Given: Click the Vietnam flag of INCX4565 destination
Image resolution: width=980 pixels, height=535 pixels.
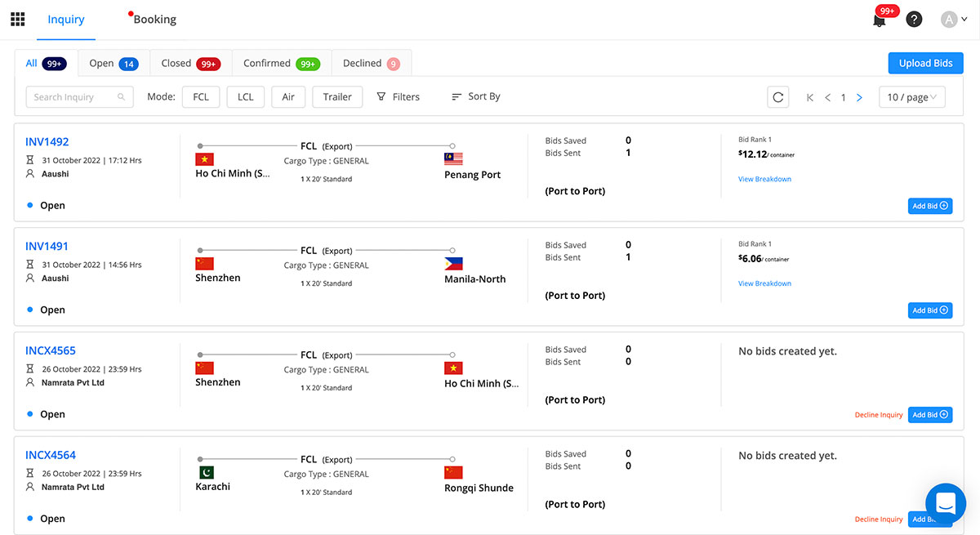Looking at the screenshot, I should 453,368.
